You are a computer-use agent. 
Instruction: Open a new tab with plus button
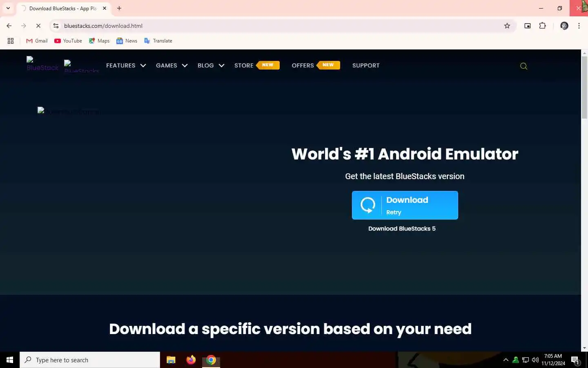coord(119,8)
